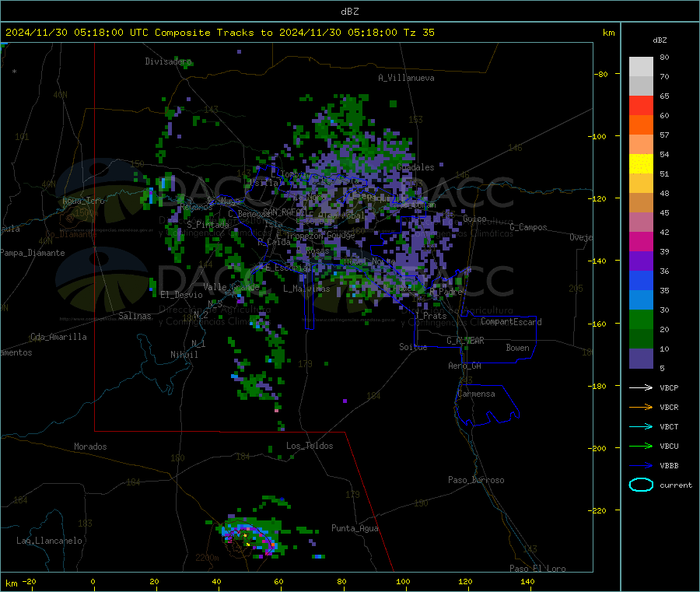Click the 'L_Malvinas' map label
The height and width of the screenshot is (592, 700).
[x=306, y=289]
